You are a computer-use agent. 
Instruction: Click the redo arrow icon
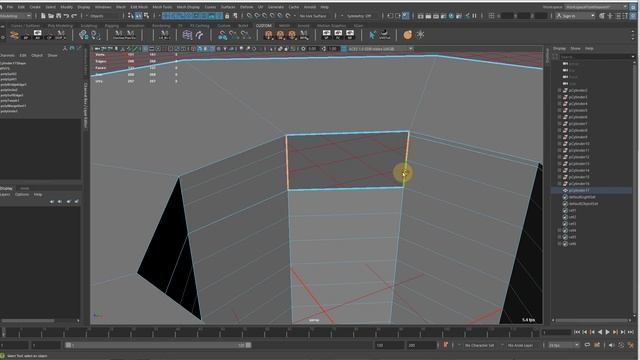click(74, 16)
